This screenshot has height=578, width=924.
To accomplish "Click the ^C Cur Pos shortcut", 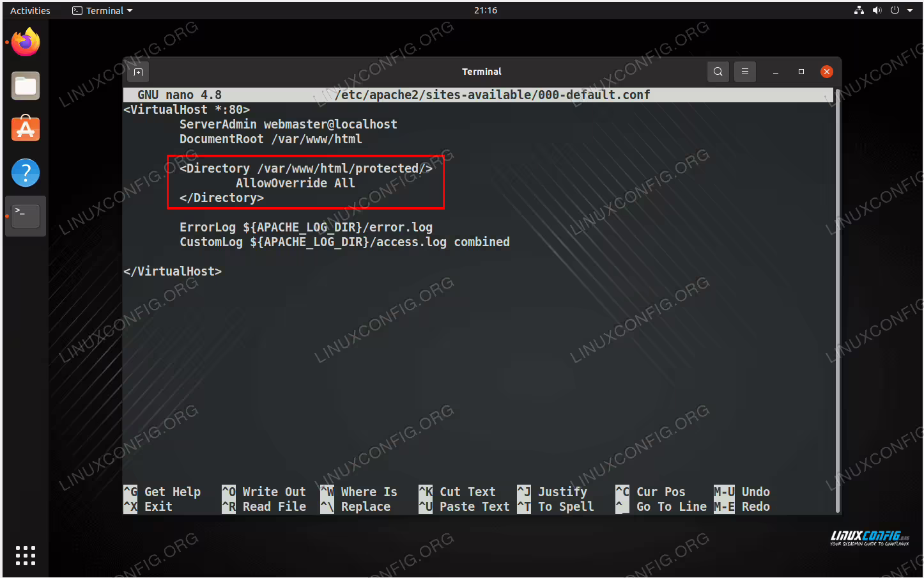I will coord(651,492).
